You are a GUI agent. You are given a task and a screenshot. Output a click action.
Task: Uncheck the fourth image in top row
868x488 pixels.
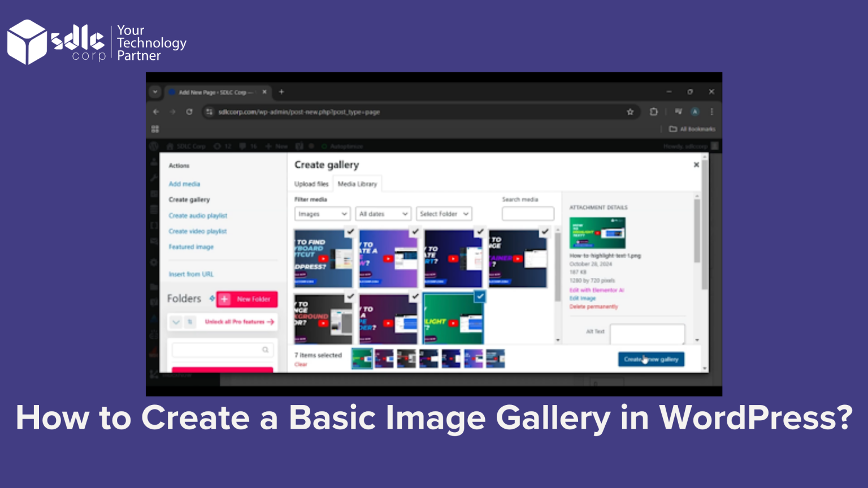545,232
